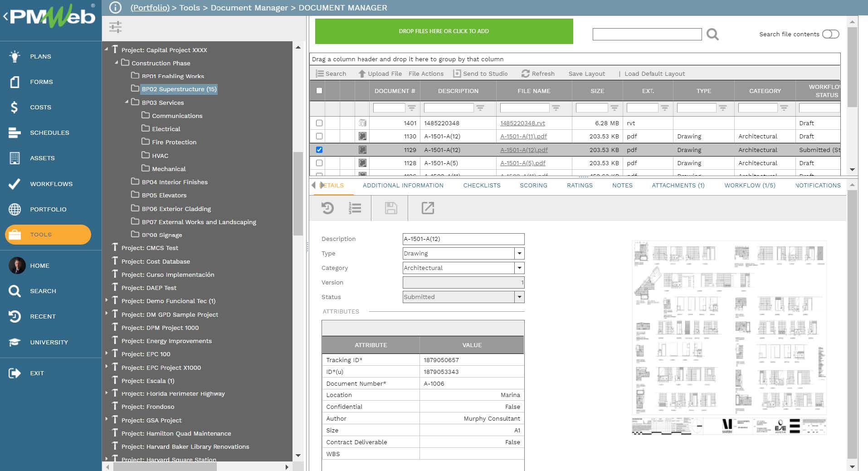Expand the BP03 Services folder
Viewport: 868px width, 471px height.
click(x=127, y=103)
